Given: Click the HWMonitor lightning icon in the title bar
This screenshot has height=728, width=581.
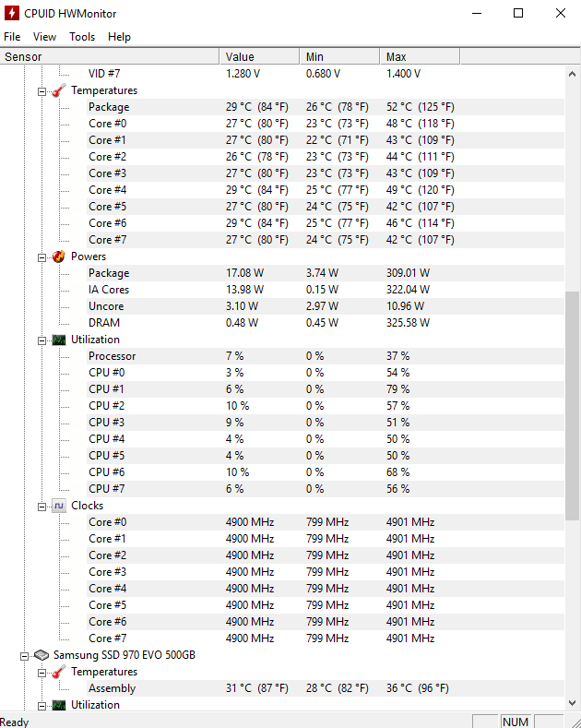Looking at the screenshot, I should click(x=12, y=13).
